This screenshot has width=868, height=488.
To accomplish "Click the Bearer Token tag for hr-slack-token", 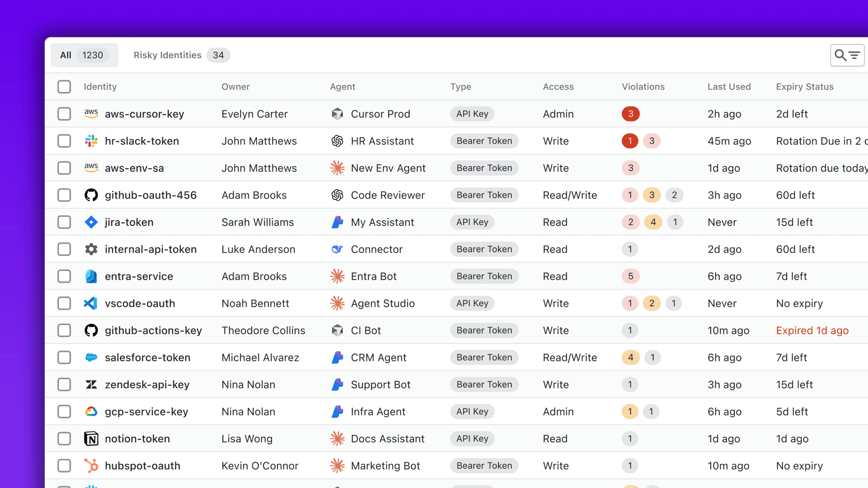I will click(484, 141).
